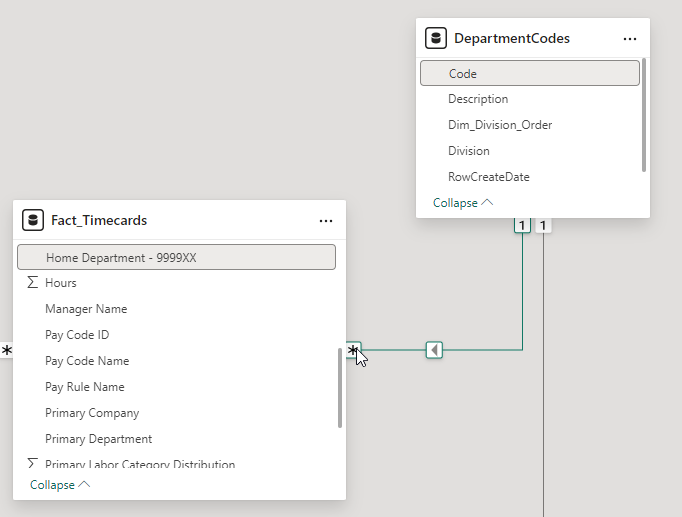Click the DepartmentCodes field list scrollbar
Viewport: 682px width, 517px height.
tap(644, 115)
